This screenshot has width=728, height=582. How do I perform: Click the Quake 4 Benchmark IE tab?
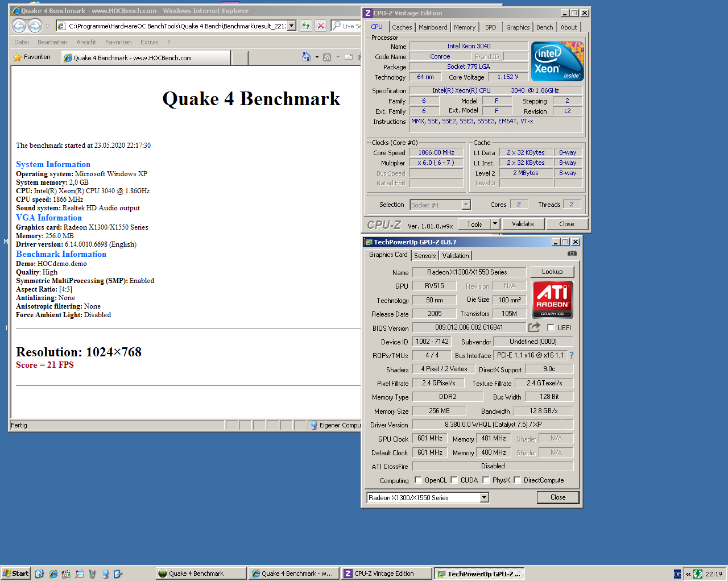146,57
